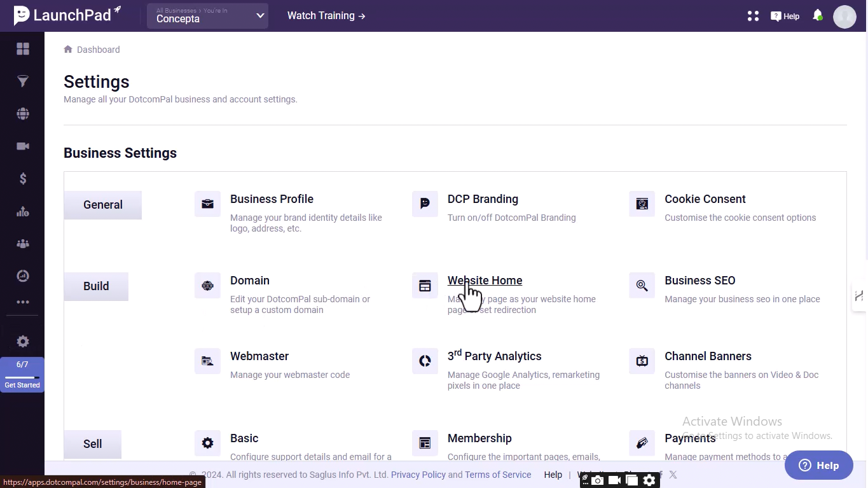Select the Sell settings tab
Screen dimensions: 868x488
coord(93,444)
